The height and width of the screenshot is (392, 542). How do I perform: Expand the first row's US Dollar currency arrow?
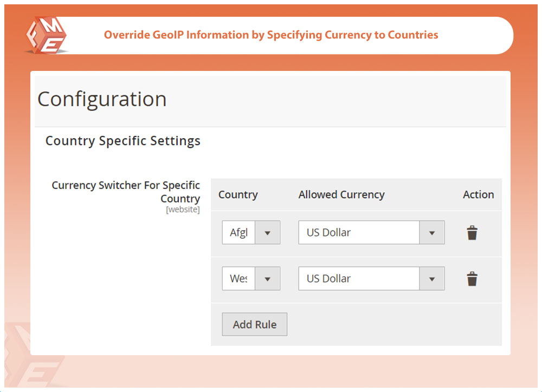coord(432,233)
